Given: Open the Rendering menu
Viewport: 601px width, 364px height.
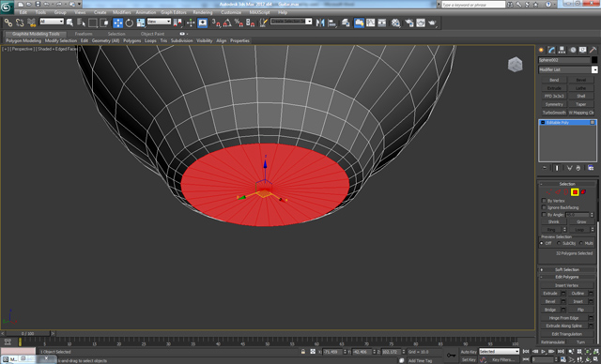Looking at the screenshot, I should (203, 12).
